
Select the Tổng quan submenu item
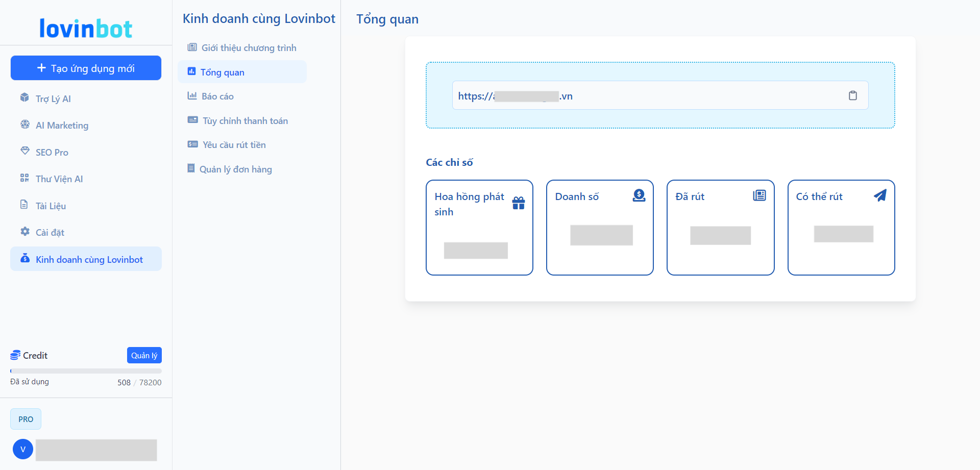click(242, 72)
